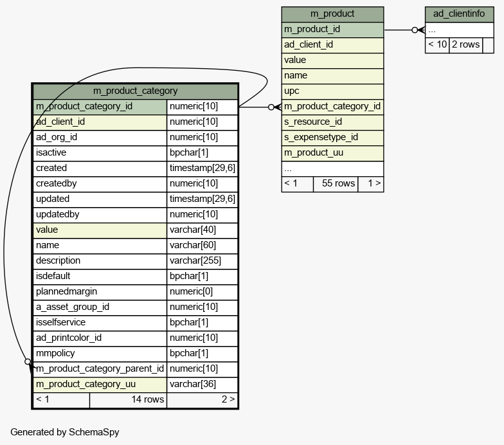Select the s_resource_id column
This screenshot has height=445, width=504.
tap(332, 122)
